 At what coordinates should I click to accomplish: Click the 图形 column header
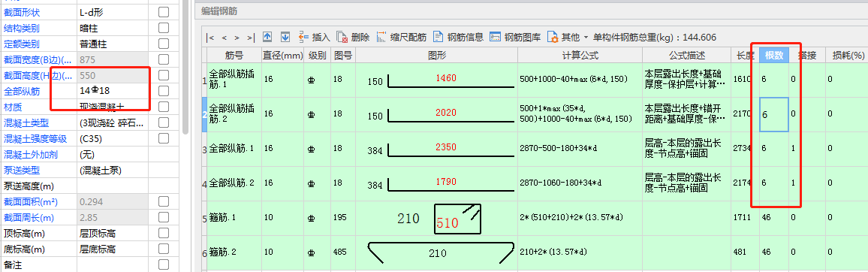coord(437,56)
